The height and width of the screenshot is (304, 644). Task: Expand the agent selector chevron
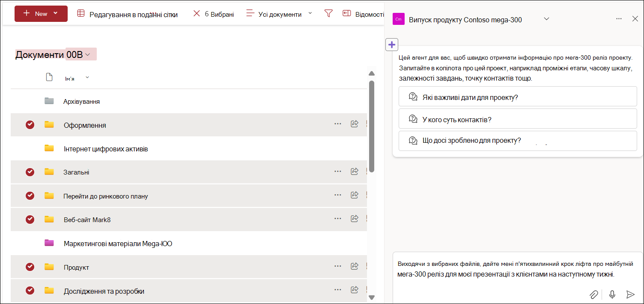click(x=546, y=19)
